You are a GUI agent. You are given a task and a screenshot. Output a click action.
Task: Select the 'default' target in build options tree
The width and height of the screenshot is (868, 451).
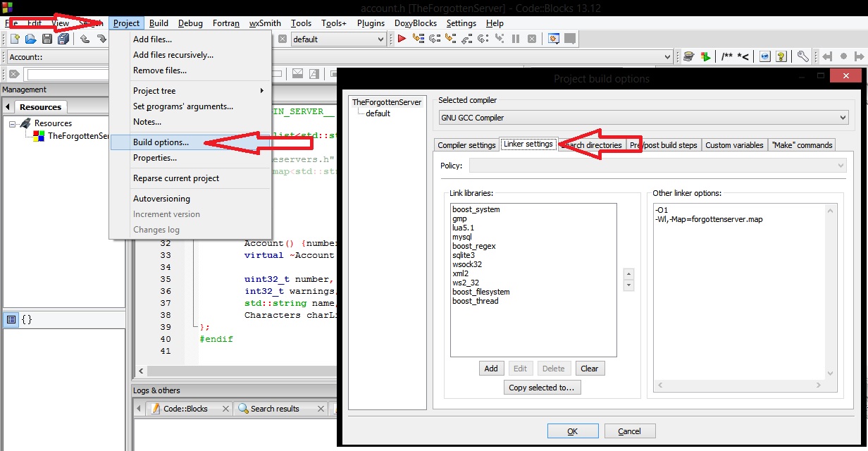pos(378,113)
